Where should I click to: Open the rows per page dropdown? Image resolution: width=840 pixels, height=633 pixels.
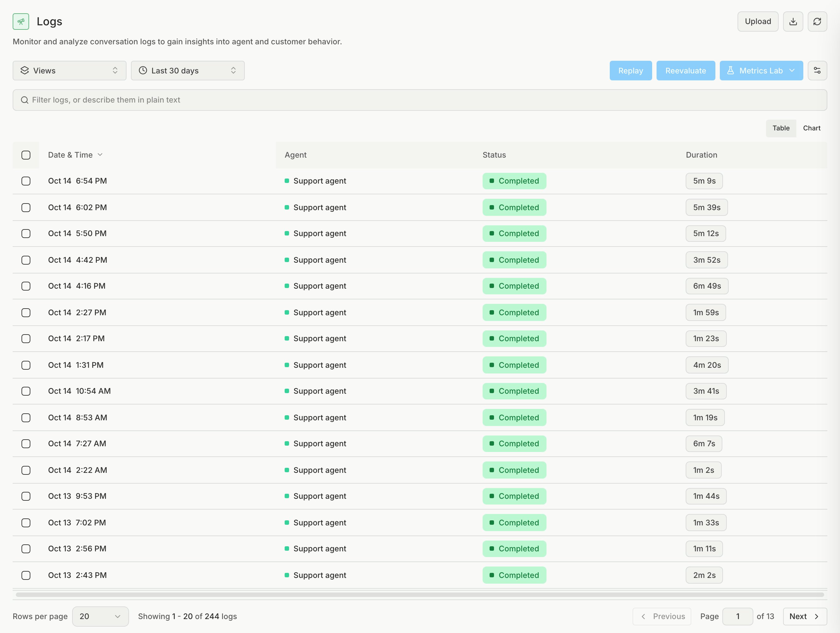[100, 616]
